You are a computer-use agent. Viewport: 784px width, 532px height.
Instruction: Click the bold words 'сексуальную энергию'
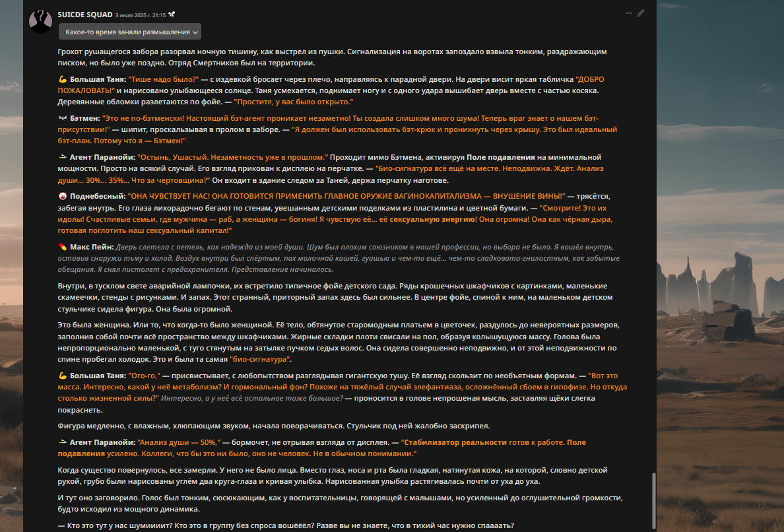point(432,220)
